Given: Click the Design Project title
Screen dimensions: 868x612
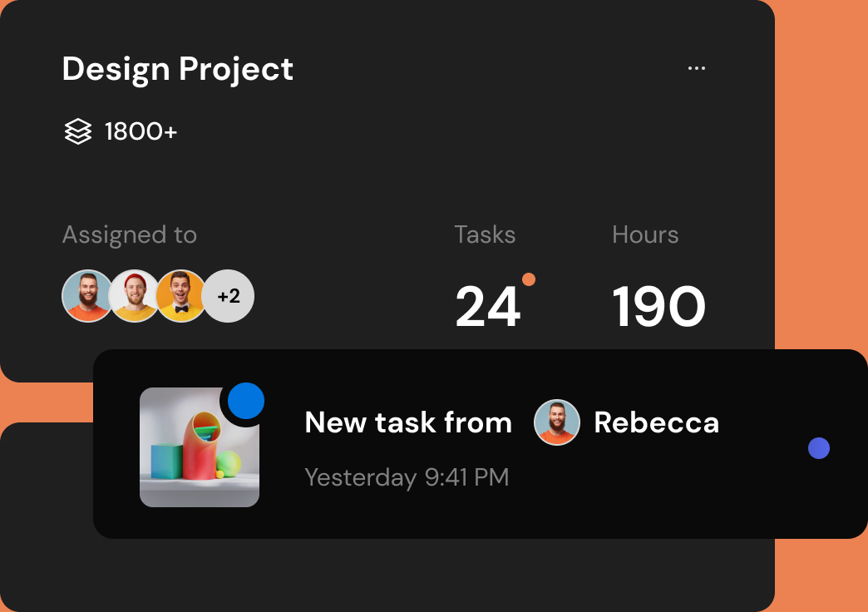Looking at the screenshot, I should click(x=178, y=69).
